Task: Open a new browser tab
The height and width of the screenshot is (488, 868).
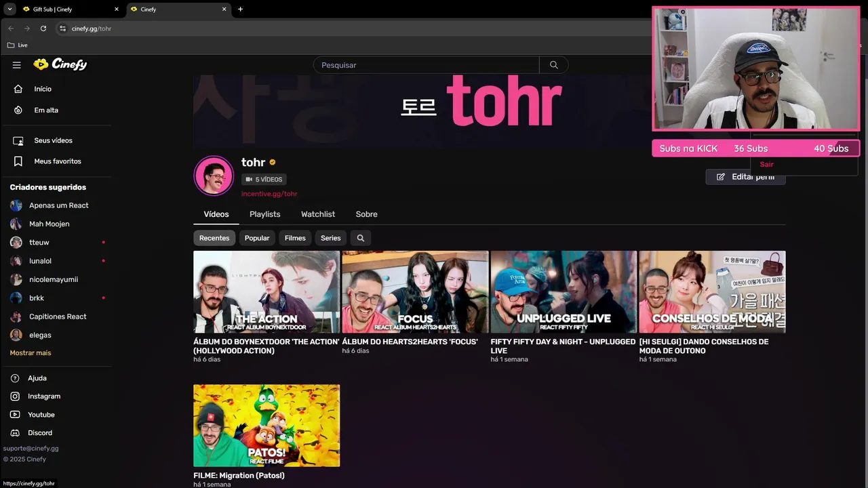Action: (240, 9)
